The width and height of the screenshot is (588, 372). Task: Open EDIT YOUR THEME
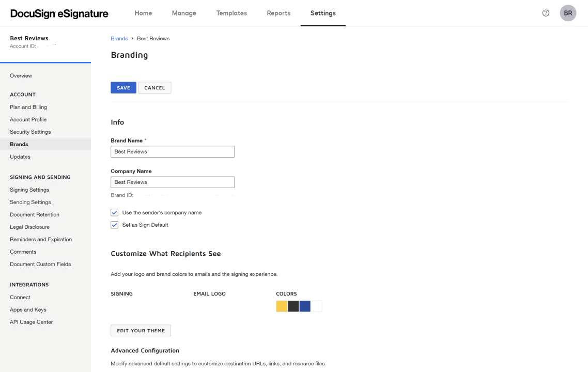[x=141, y=330]
